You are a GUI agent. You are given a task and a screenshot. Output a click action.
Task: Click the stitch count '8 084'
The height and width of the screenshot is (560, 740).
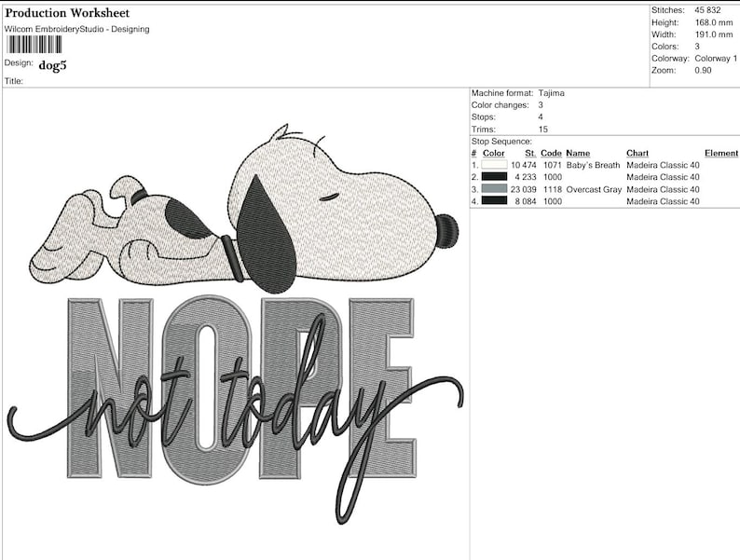(x=526, y=201)
